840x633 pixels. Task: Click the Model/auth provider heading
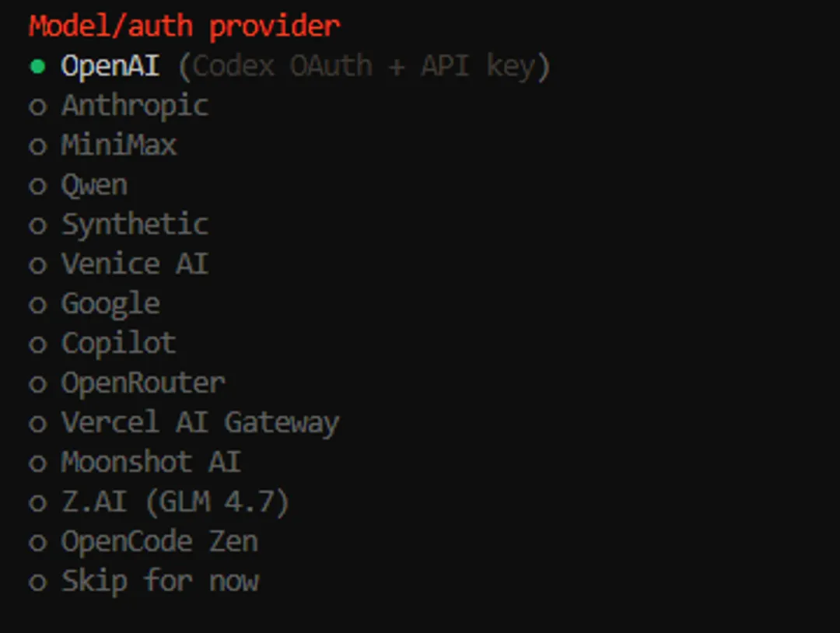184,26
